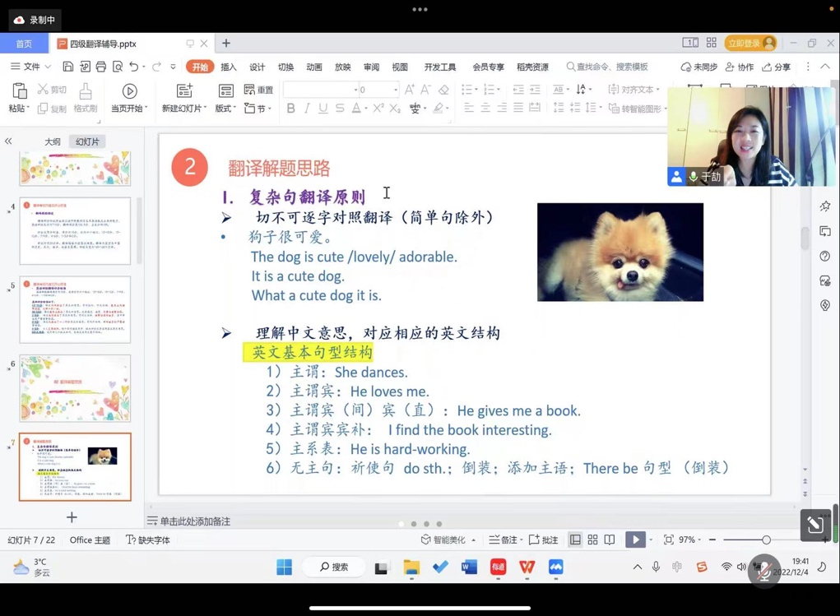Click the Paste (粘贴) icon
This screenshot has width=840, height=616.
tap(18, 91)
